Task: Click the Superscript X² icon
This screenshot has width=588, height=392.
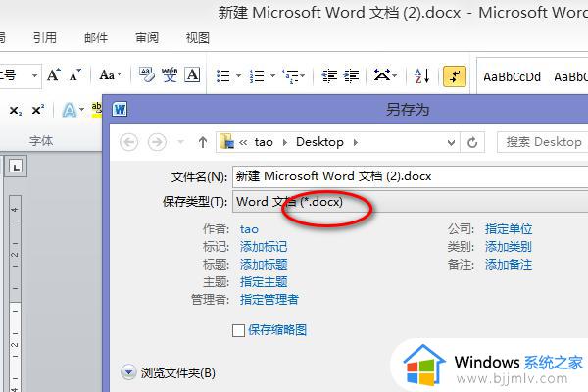Action: pos(38,110)
